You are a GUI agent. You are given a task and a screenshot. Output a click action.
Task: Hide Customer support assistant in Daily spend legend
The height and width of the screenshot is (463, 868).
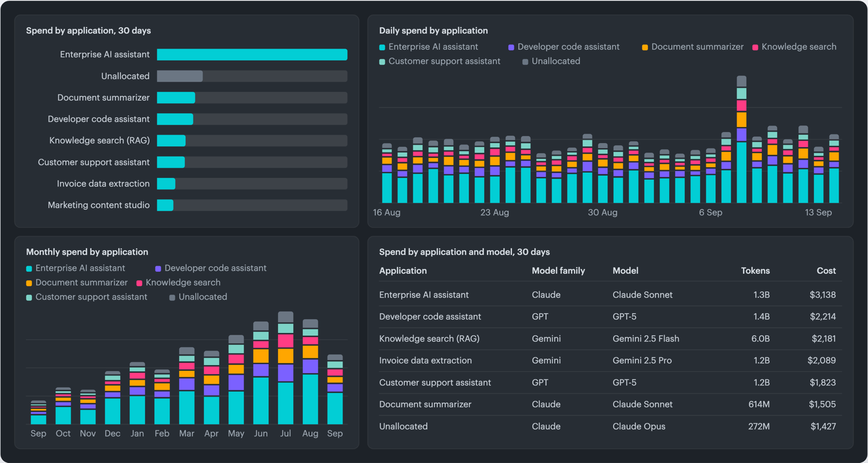tap(440, 61)
